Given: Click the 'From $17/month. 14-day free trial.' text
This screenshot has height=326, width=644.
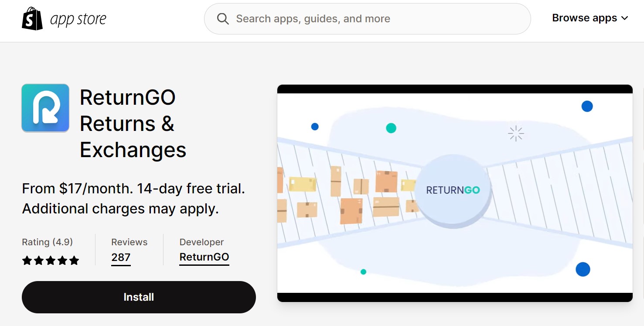Looking at the screenshot, I should pyautogui.click(x=133, y=189).
